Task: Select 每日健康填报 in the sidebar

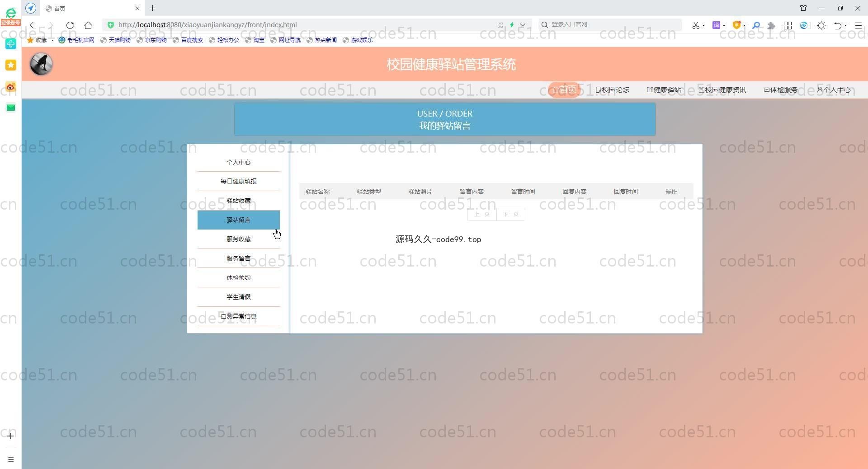Action: coord(239,181)
